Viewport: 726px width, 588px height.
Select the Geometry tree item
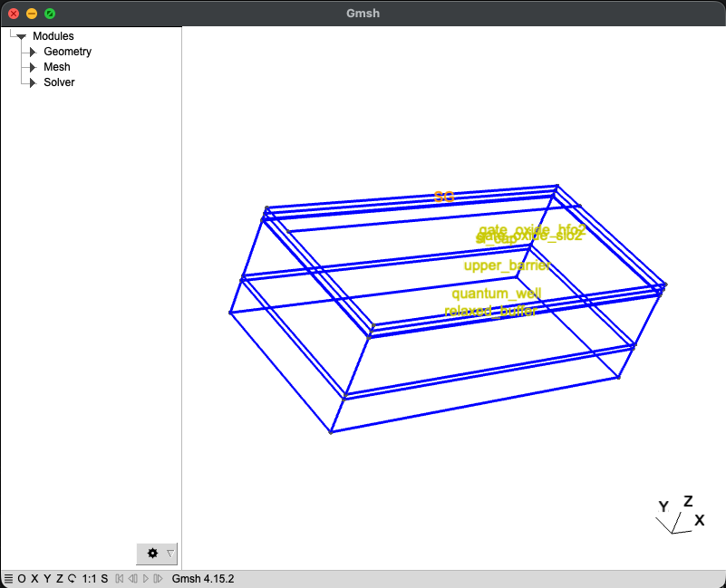pyautogui.click(x=68, y=52)
